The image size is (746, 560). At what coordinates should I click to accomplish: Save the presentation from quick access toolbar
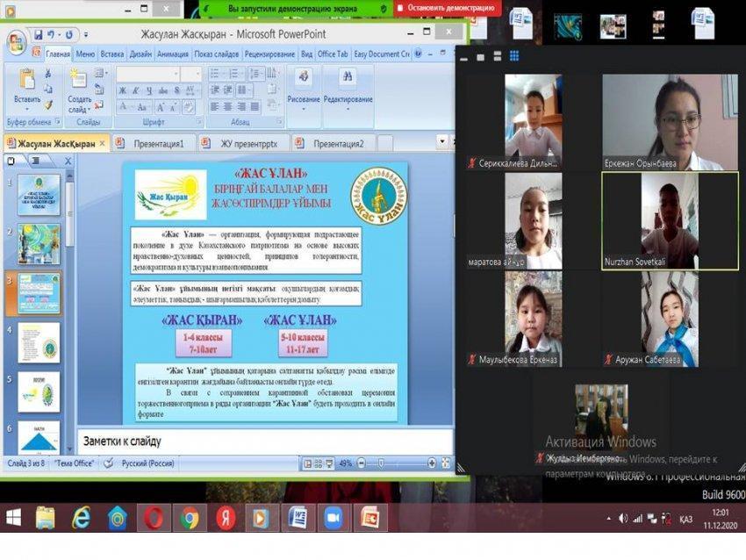38,35
